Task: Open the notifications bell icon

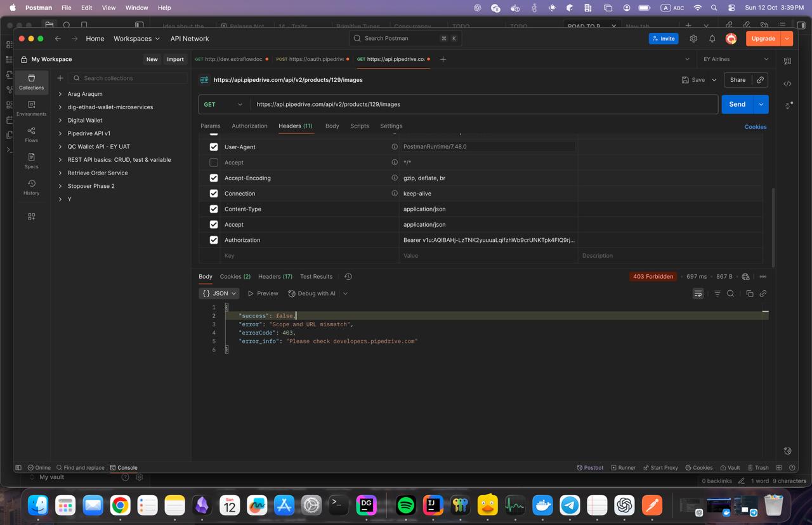Action: pos(712,39)
